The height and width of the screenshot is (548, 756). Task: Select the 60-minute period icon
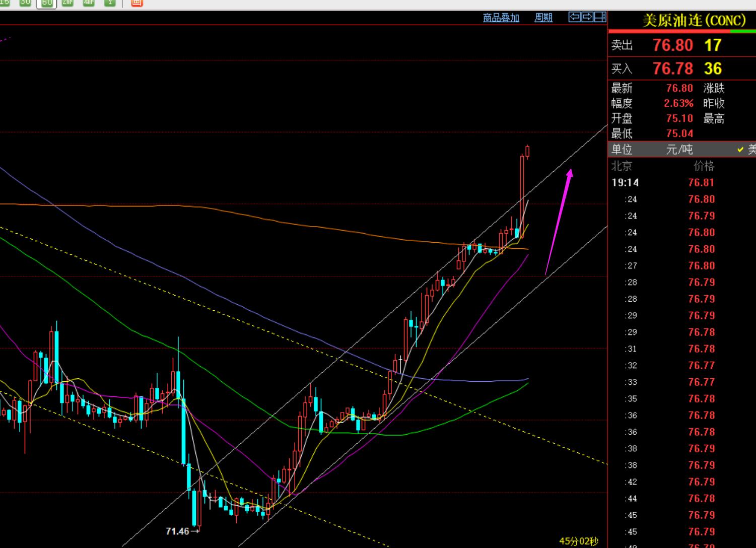coord(46,3)
